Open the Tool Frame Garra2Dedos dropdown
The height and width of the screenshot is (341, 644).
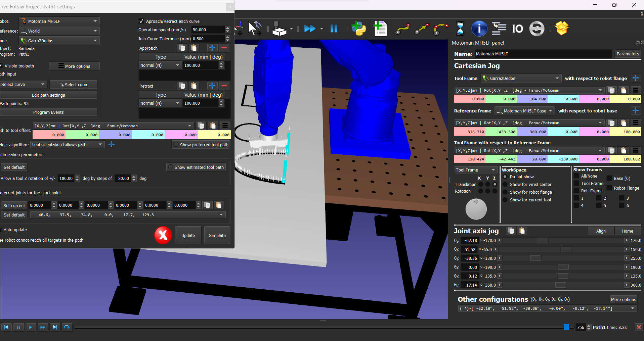click(x=521, y=78)
